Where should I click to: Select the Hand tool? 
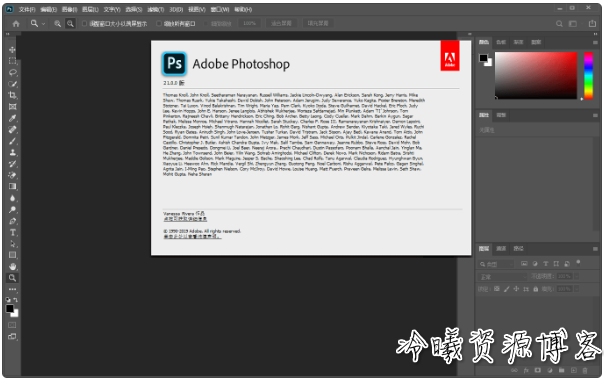tap(12, 266)
